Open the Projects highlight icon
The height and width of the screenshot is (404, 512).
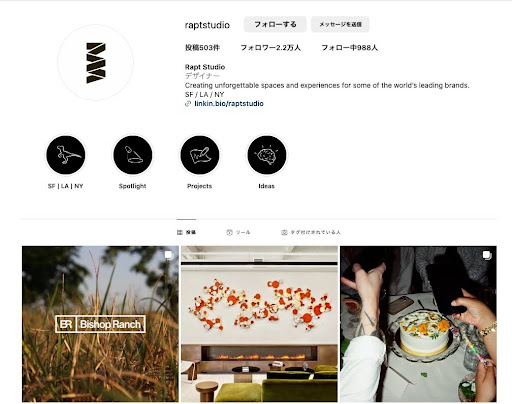(200, 155)
